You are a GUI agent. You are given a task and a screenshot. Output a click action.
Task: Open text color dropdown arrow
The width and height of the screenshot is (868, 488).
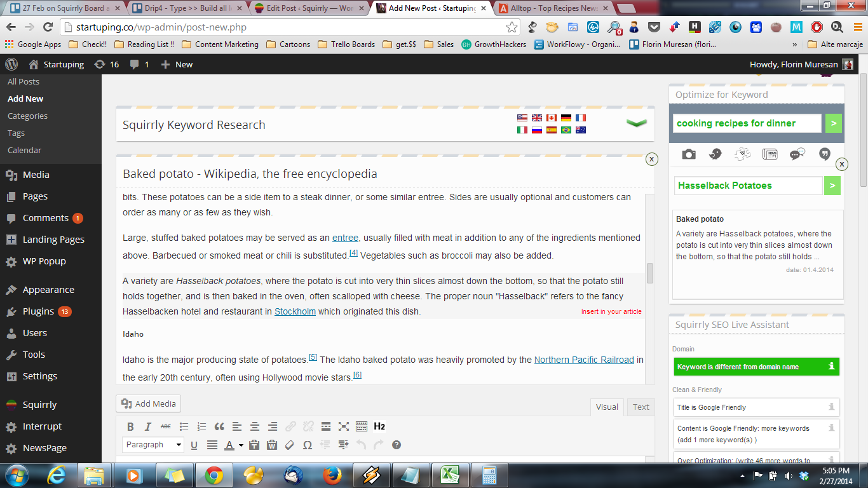coord(241,445)
